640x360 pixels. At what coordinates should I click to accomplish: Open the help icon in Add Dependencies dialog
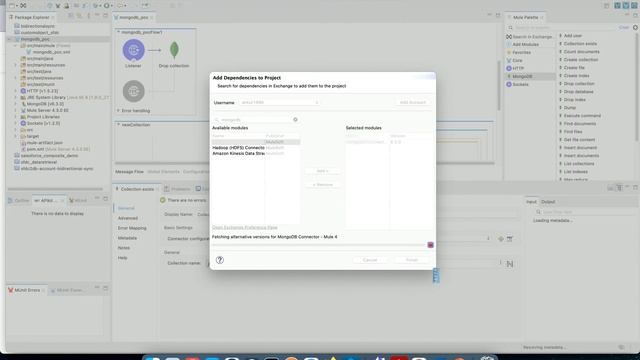[220, 260]
